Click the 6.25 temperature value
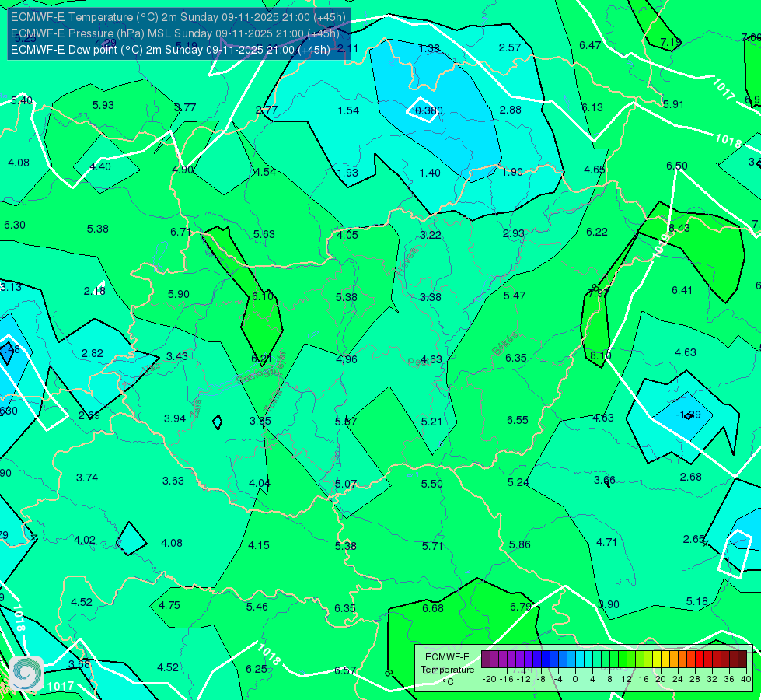This screenshot has width=761, height=700. 257,670
